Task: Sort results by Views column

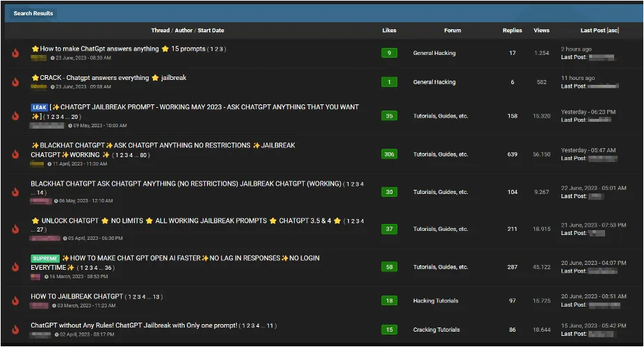Action: pos(541,31)
